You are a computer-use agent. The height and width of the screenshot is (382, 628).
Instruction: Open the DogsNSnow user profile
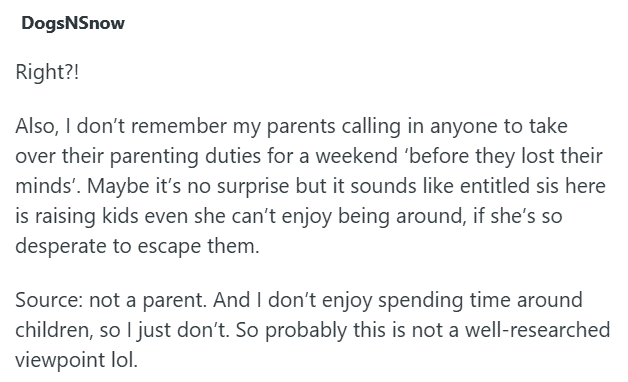point(73,23)
